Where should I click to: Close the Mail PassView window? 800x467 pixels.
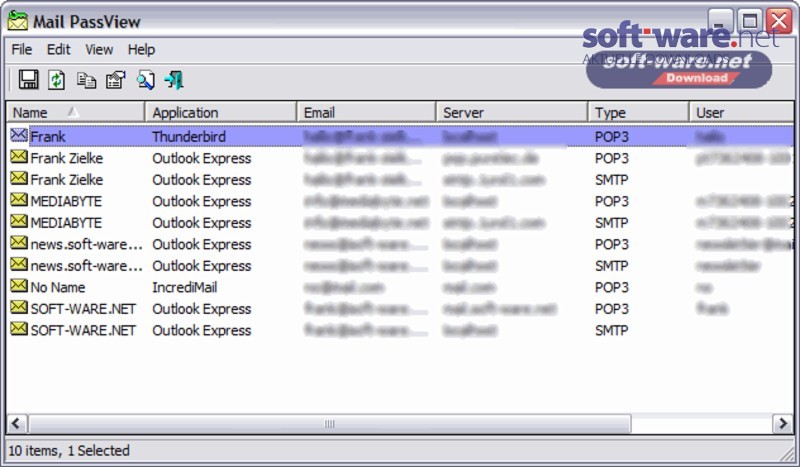tap(779, 21)
